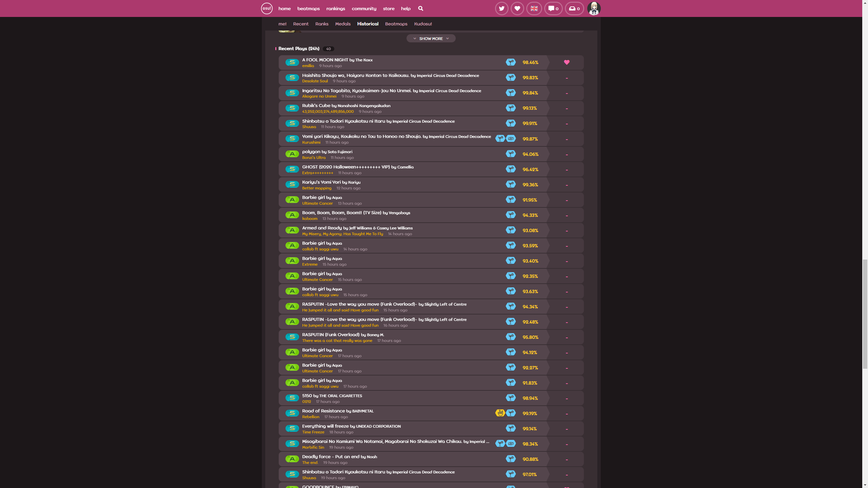Click the S rank badge on A FOOL MOON NIGHT
The image size is (868, 488).
292,62
